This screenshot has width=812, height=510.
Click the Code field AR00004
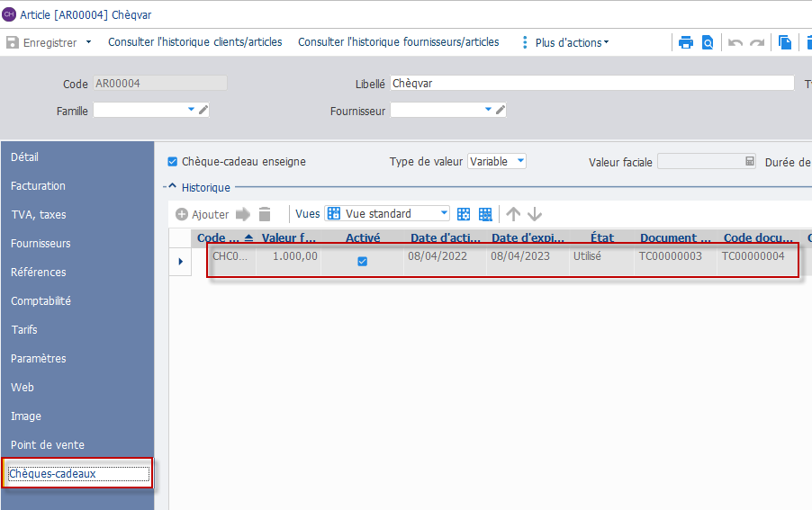tap(160, 84)
